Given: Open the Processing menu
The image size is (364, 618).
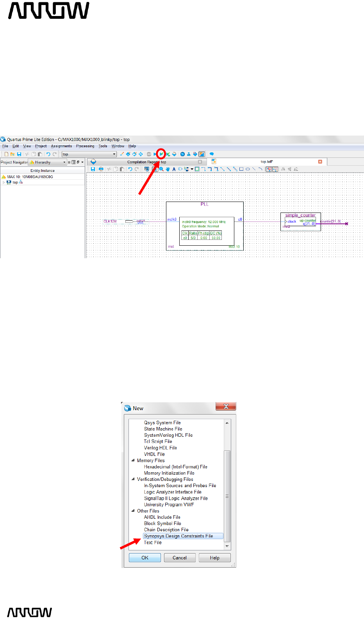Looking at the screenshot, I should pyautogui.click(x=85, y=146).
